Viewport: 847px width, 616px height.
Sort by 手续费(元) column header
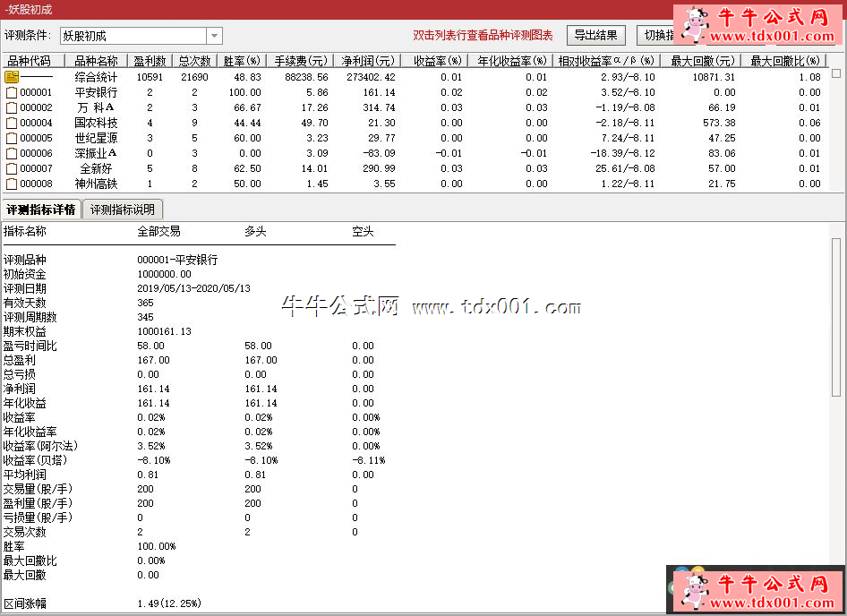300,61
